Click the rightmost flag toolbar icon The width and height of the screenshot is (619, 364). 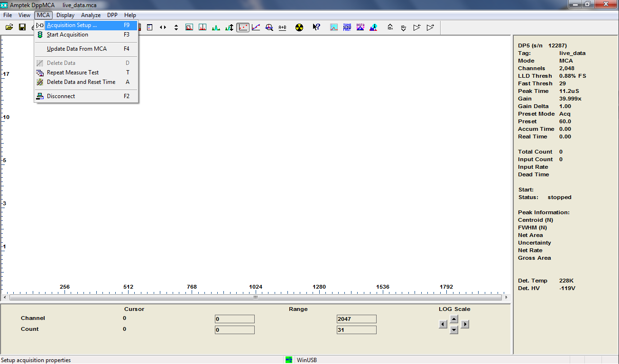point(430,27)
